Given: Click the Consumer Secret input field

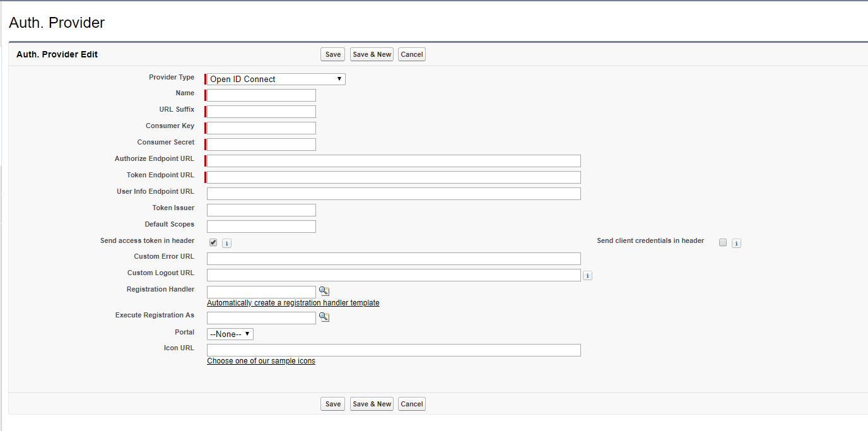Looking at the screenshot, I should point(260,144).
